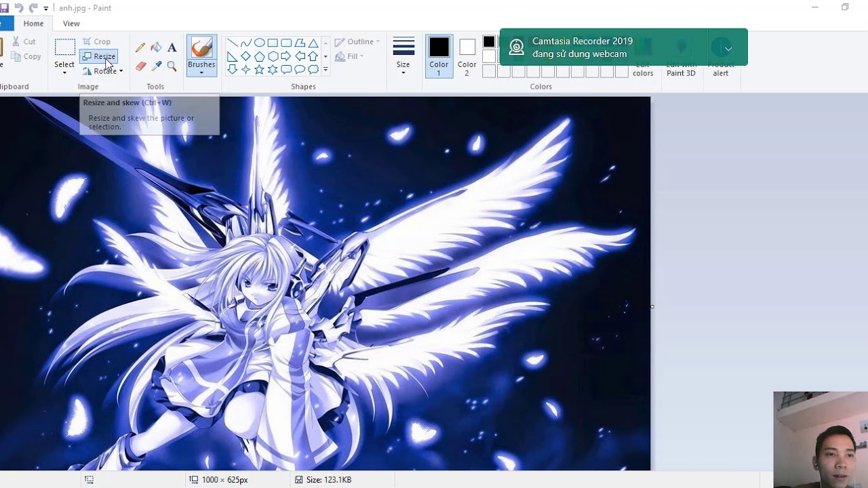Click the Redo arrow in title bar
Image resolution: width=868 pixels, height=488 pixels.
click(33, 8)
